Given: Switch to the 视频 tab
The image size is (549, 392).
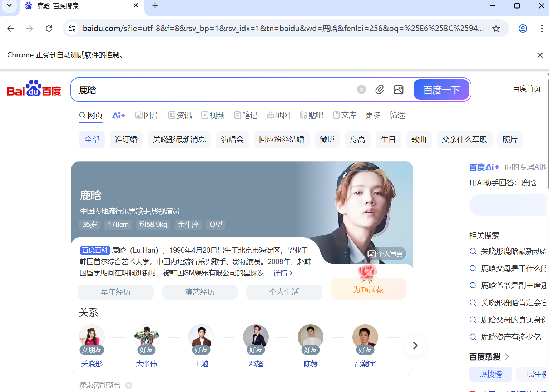Looking at the screenshot, I should (213, 115).
